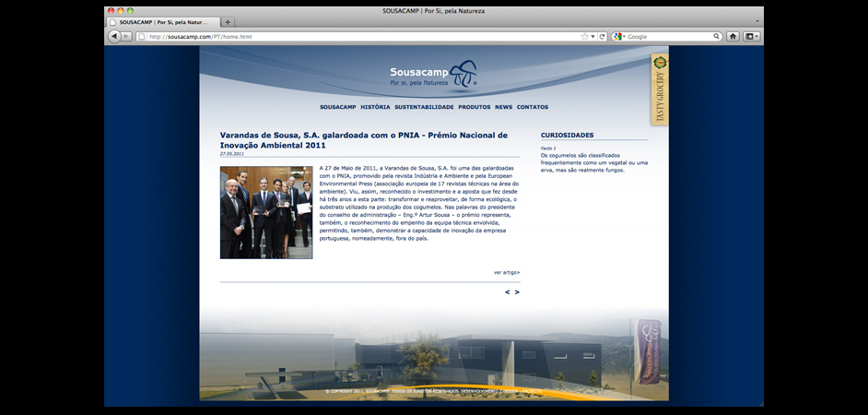Click the award ceremony group photo
The width and height of the screenshot is (868, 415).
[x=265, y=212]
